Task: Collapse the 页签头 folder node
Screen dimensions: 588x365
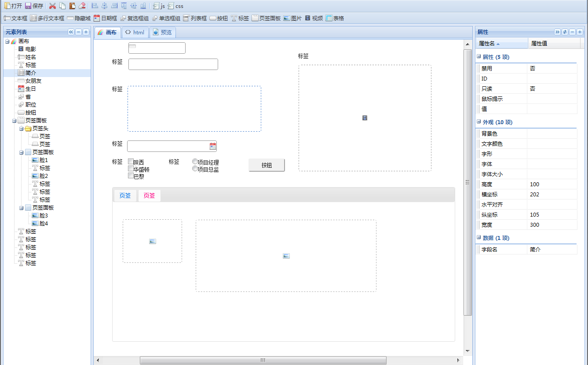Action: (21, 128)
